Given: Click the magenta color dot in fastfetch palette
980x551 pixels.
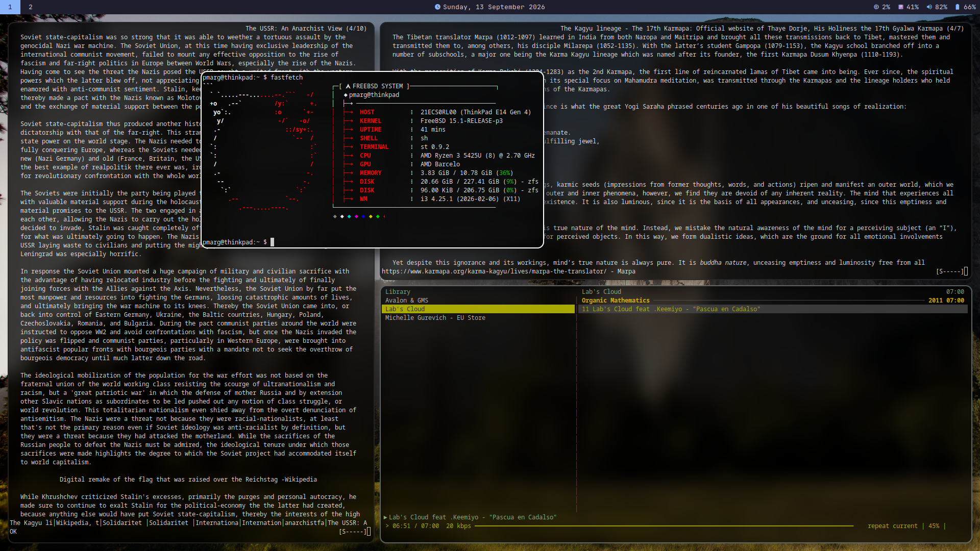Looking at the screenshot, I should click(x=356, y=216).
